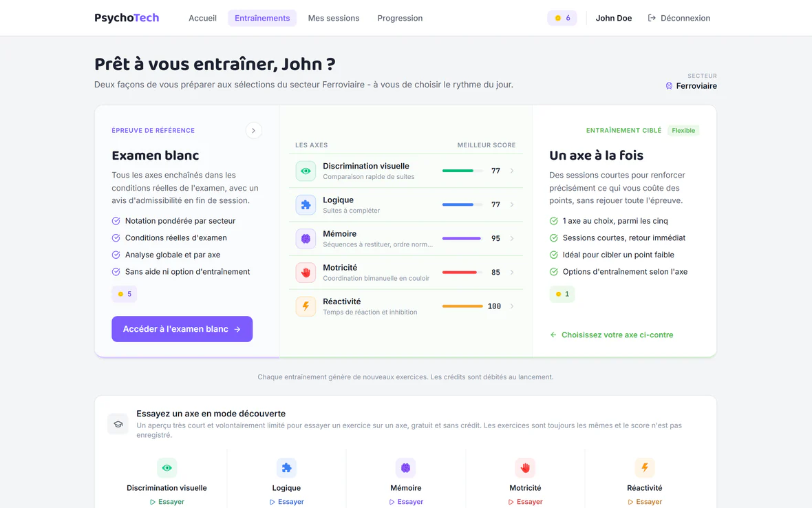This screenshot has height=508, width=812.
Task: Select the Motricité hand icon in axes list
Action: (x=306, y=273)
